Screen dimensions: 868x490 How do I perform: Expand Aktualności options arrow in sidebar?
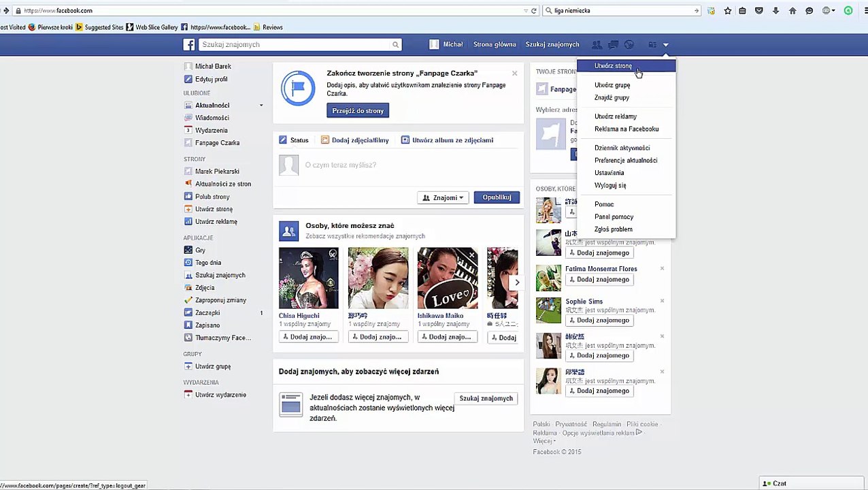261,105
